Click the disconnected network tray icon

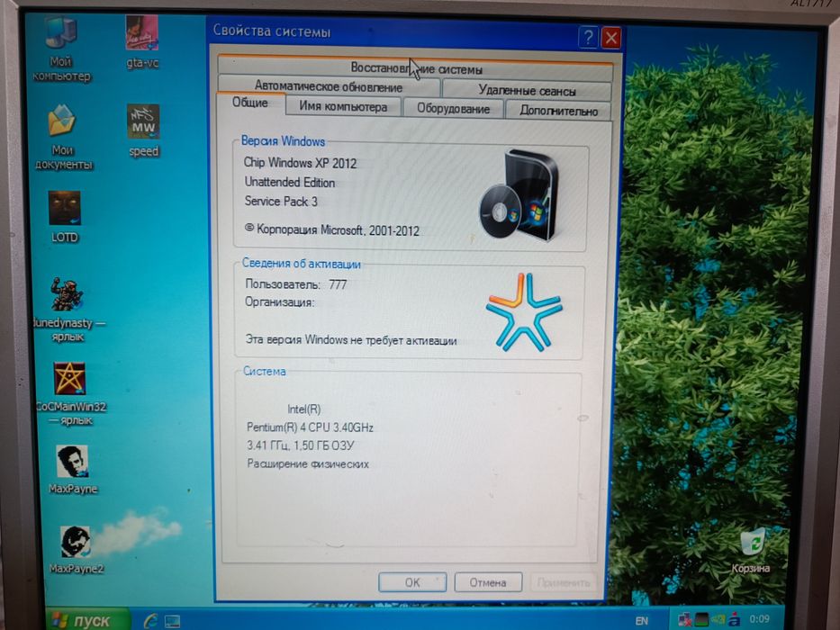(684, 620)
